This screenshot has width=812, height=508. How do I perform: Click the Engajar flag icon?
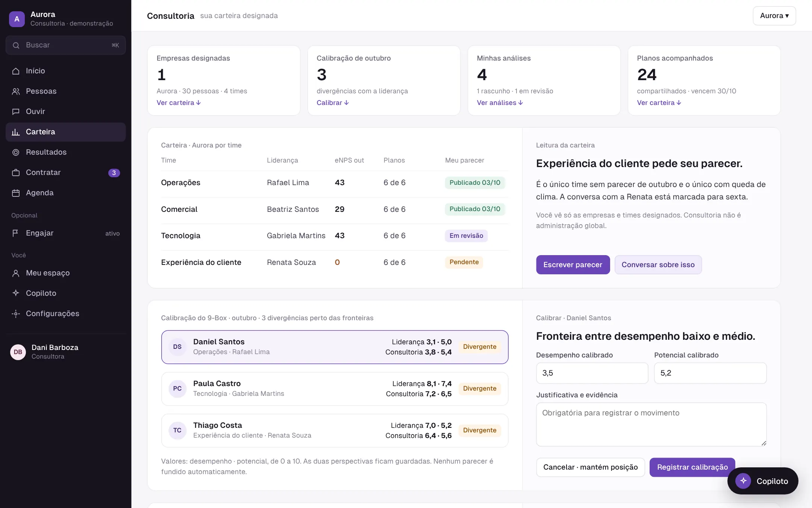pyautogui.click(x=16, y=233)
